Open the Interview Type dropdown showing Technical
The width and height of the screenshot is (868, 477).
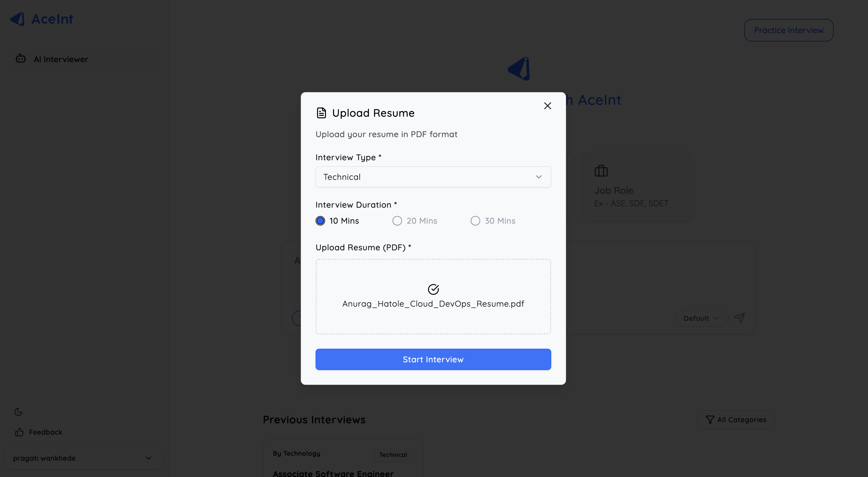point(433,177)
